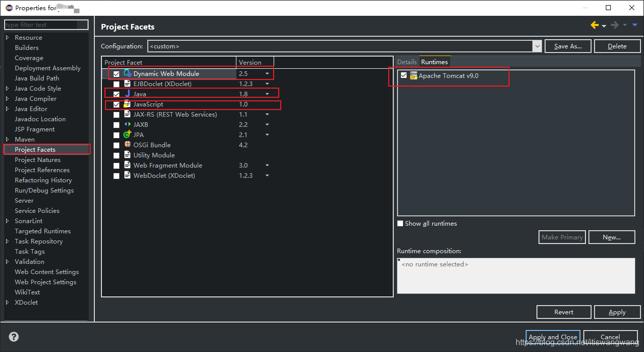Open Web Project Settings page
Image resolution: width=644 pixels, height=352 pixels.
(x=45, y=282)
